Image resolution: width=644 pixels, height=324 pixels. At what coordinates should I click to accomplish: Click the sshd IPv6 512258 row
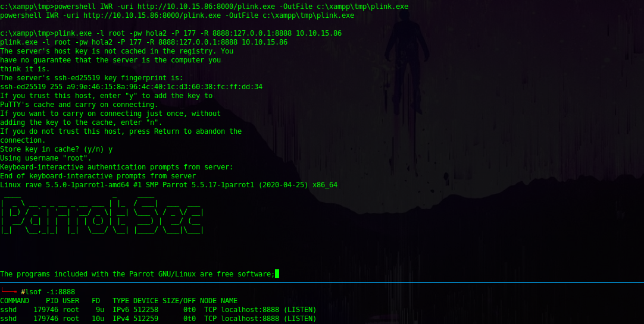(158, 310)
